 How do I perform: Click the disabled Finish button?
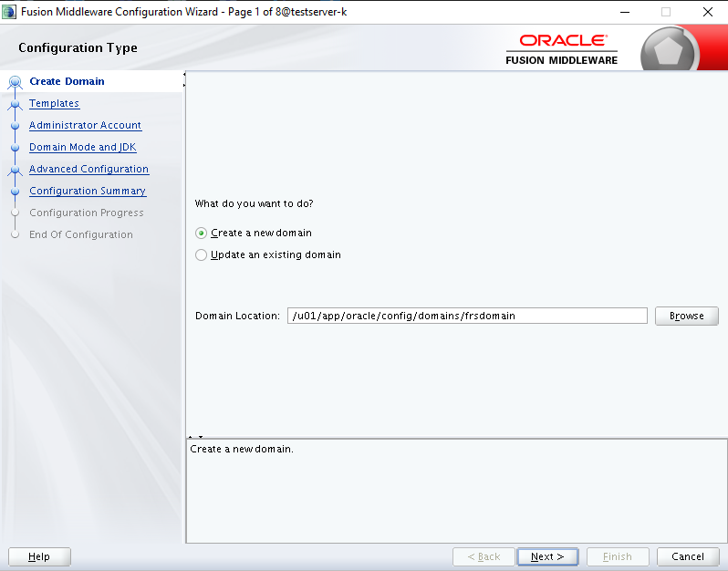(x=618, y=556)
